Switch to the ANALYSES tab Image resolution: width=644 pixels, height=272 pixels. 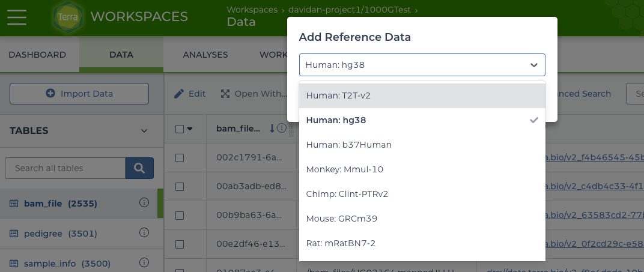(x=205, y=55)
